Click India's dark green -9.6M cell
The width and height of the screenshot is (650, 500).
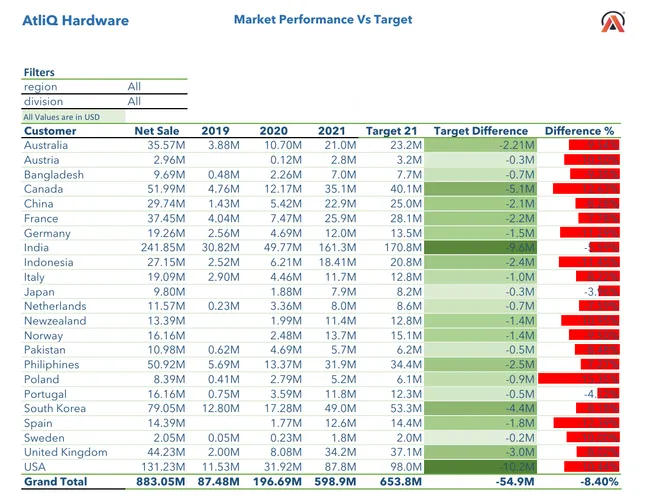click(x=480, y=248)
